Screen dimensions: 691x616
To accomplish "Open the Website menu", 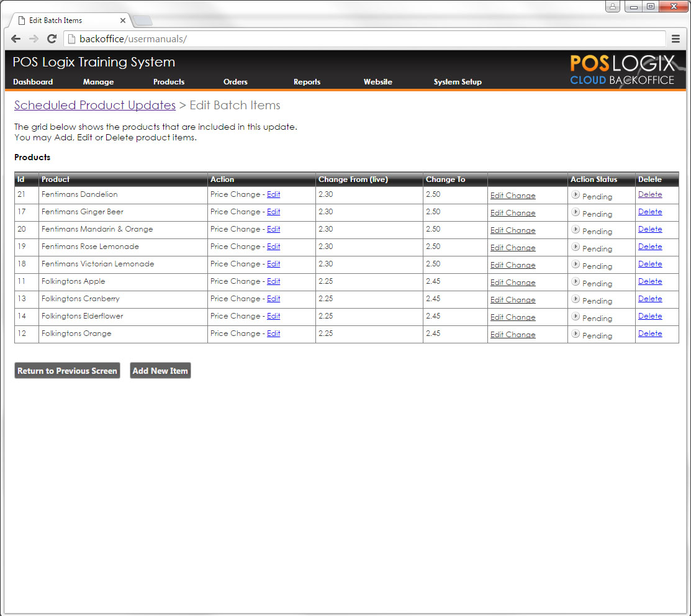I will click(x=377, y=82).
